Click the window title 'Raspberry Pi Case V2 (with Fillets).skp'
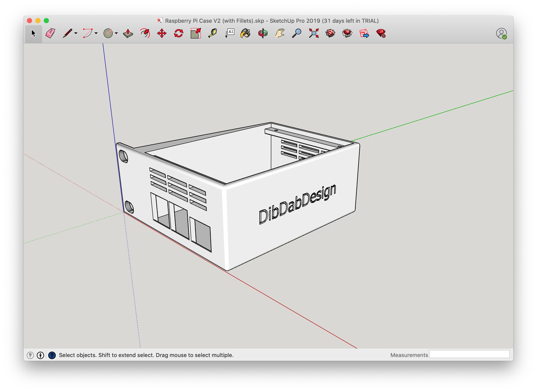 click(x=214, y=21)
